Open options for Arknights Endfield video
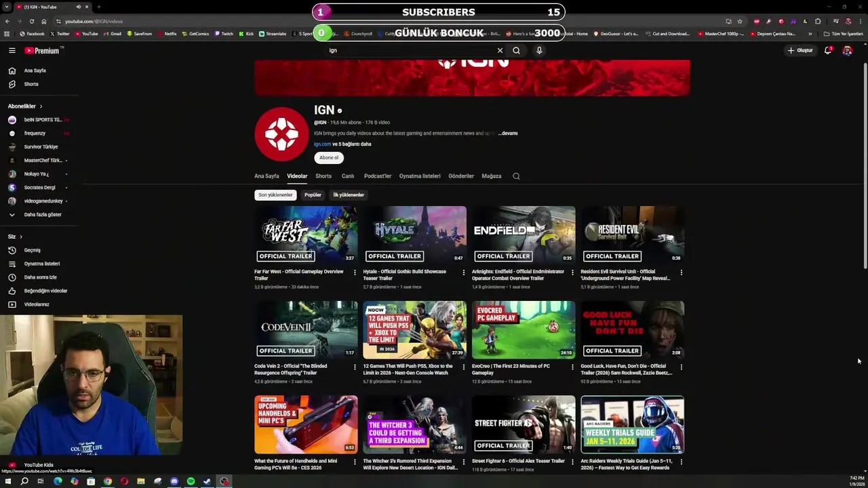 (x=572, y=272)
